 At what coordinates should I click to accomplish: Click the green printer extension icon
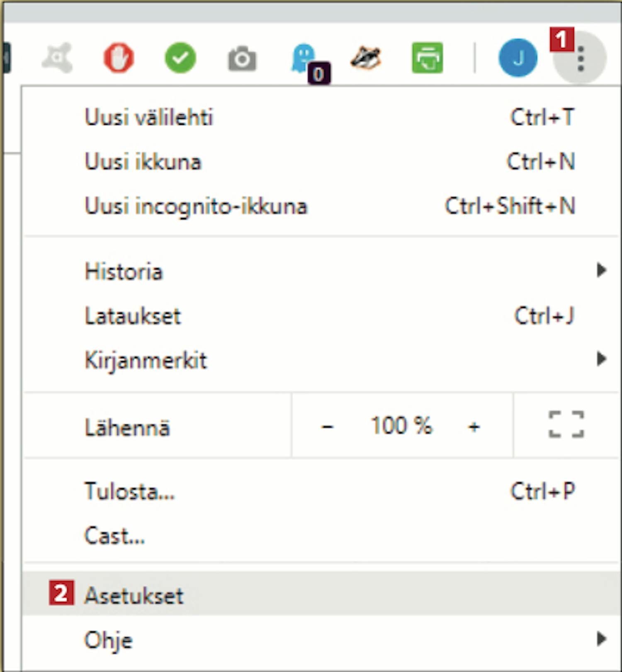pos(428,58)
